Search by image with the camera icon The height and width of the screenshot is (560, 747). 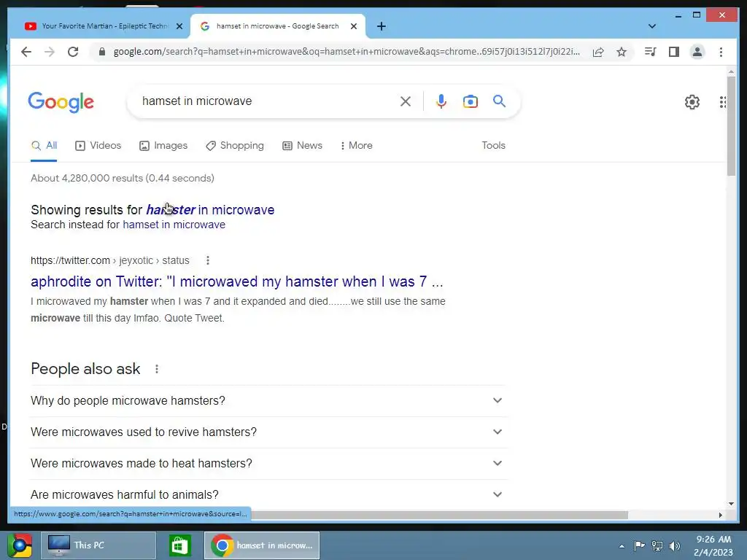471,101
